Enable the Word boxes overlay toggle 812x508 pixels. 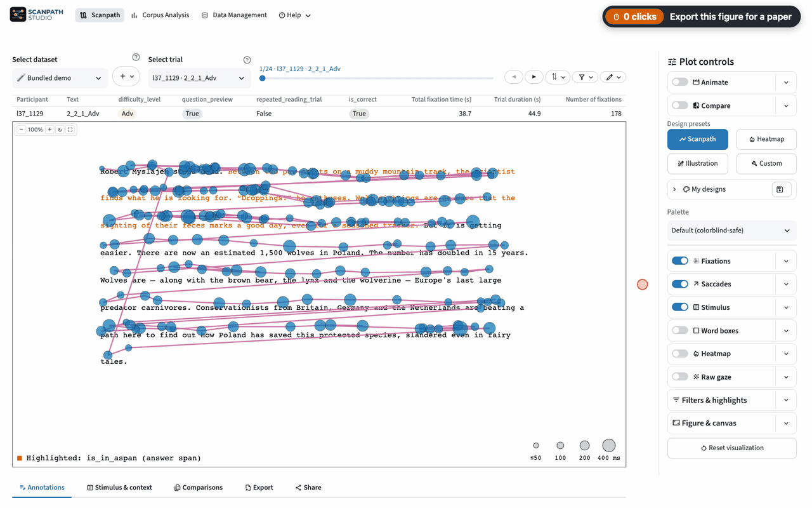click(x=679, y=330)
